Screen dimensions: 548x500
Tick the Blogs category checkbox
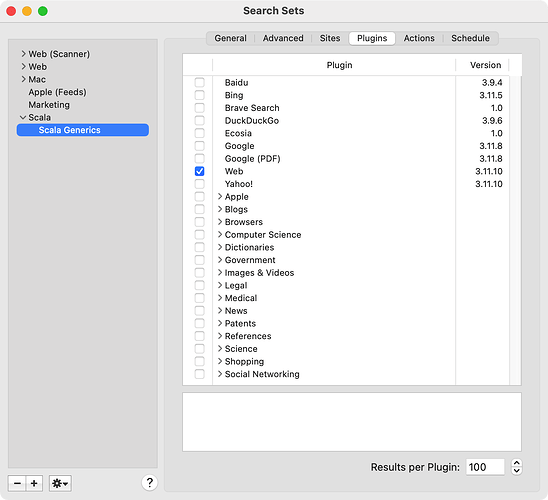200,209
